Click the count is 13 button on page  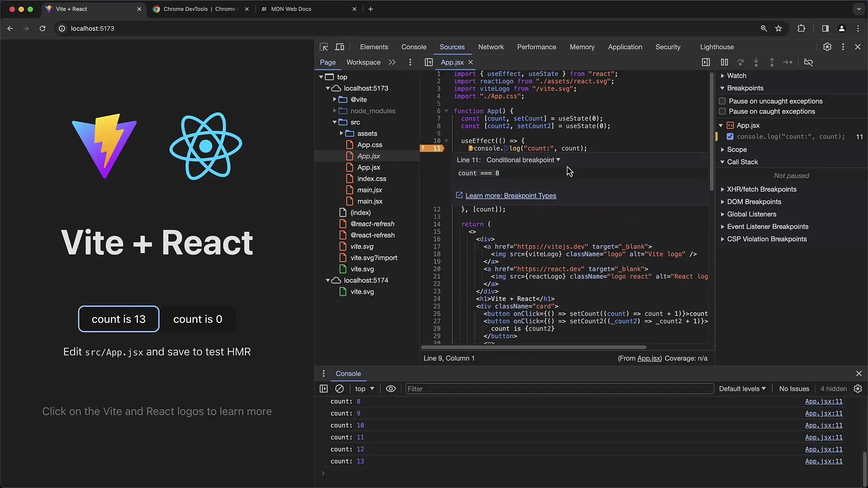118,319
